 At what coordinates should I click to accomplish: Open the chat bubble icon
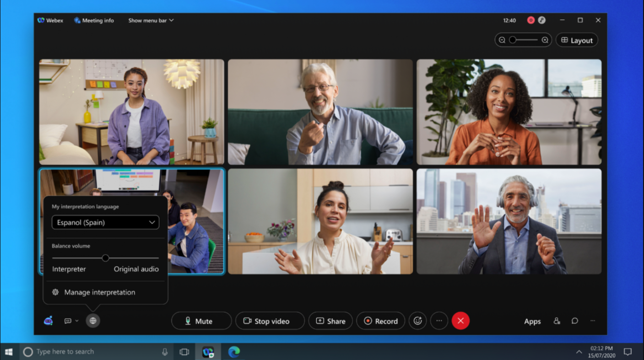575,321
